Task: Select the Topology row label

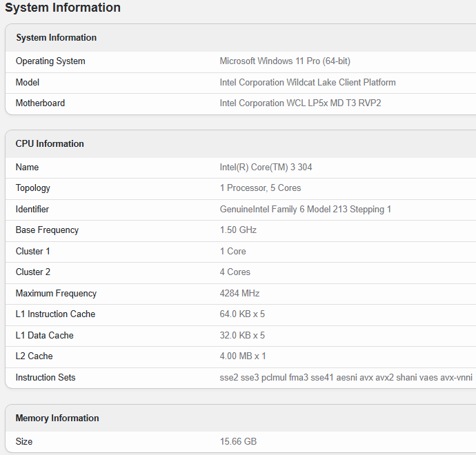Action: [x=33, y=188]
